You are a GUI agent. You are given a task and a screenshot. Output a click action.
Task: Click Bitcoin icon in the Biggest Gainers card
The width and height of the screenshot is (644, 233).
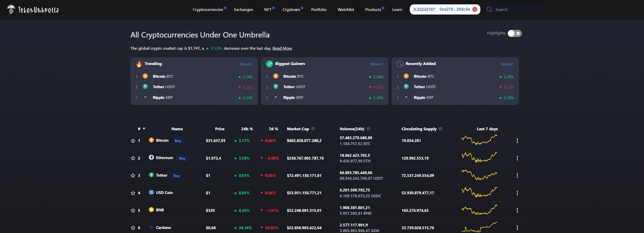pos(276,76)
